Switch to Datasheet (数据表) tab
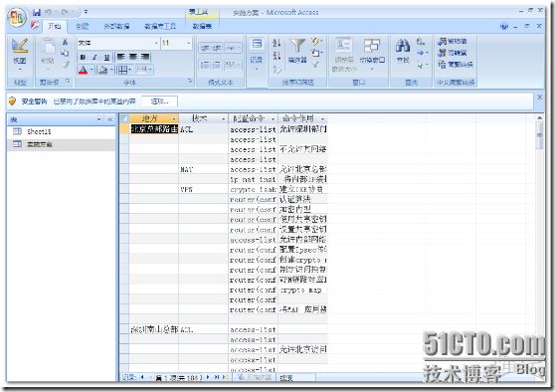The width and height of the screenshot is (555, 392). [203, 26]
